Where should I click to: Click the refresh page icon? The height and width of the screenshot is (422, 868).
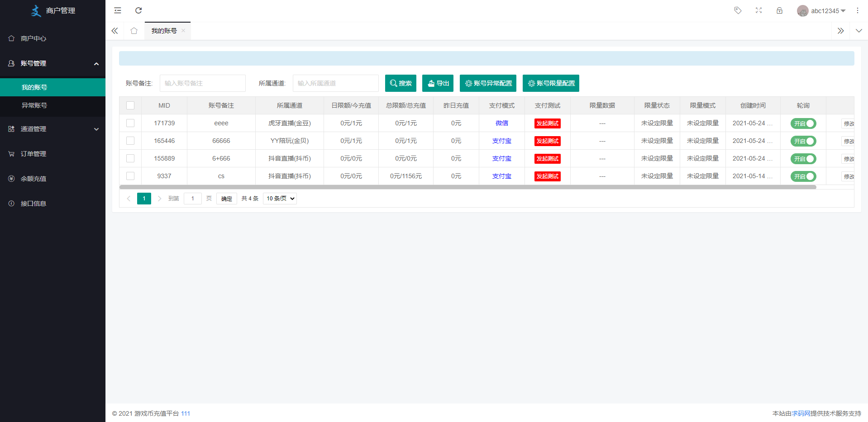tap(138, 10)
